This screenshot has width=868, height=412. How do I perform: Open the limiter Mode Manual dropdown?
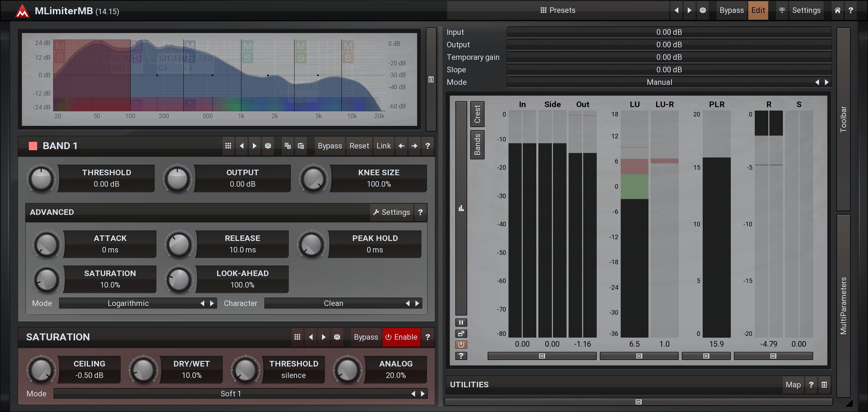[659, 82]
